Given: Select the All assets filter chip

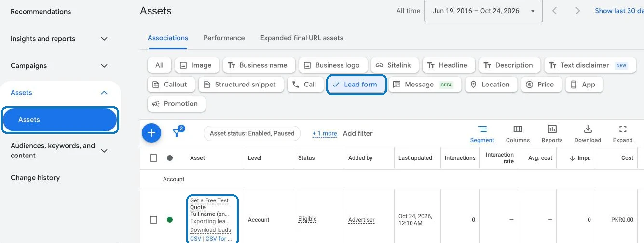Looking at the screenshot, I should click(x=159, y=65).
